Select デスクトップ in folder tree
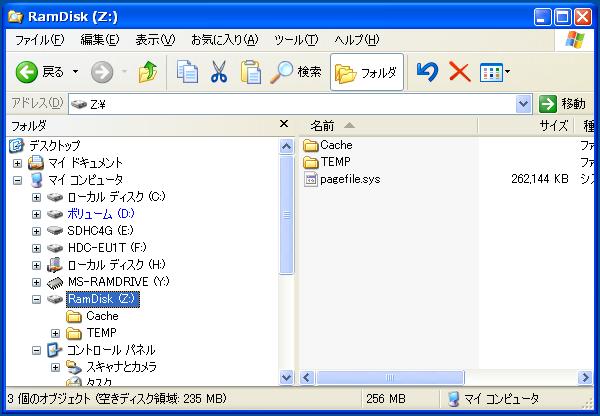This screenshot has width=600, height=416. [x=55, y=145]
